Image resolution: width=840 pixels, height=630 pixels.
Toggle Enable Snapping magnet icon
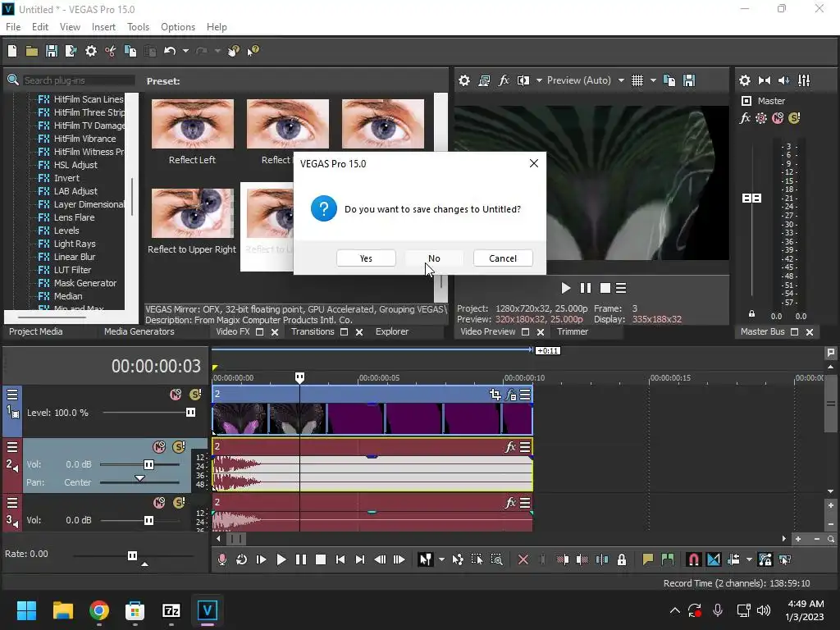tap(693, 559)
